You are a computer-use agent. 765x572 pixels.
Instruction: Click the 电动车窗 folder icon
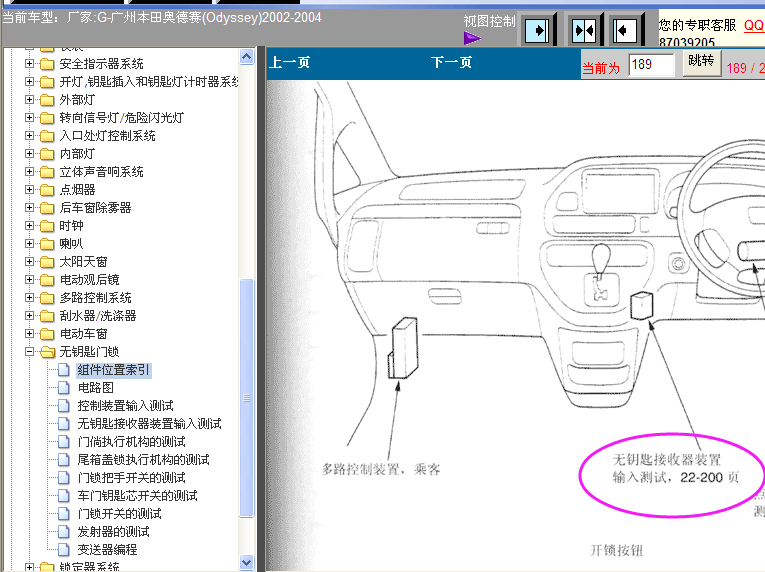pyautogui.click(x=47, y=334)
